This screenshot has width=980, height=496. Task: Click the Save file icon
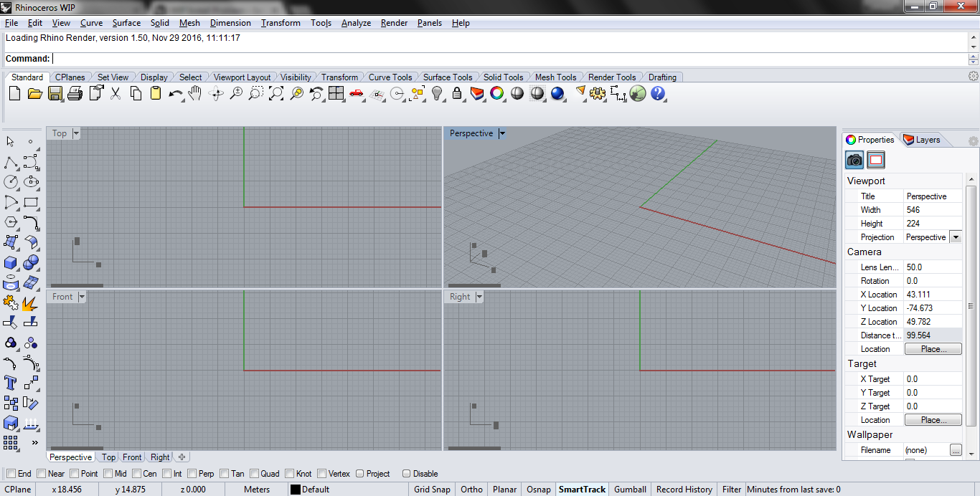[x=55, y=93]
